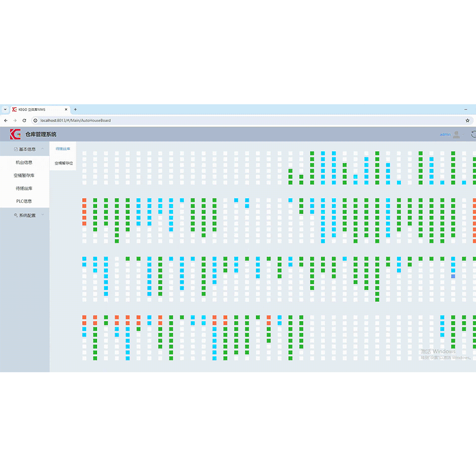Click the refresh icon beside admin avatar
This screenshot has height=476, width=476.
[473, 135]
